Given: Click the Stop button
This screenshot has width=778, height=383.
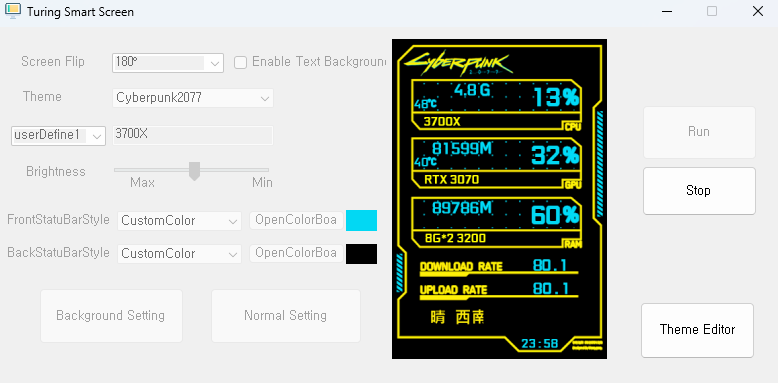Looking at the screenshot, I should coord(699,191).
